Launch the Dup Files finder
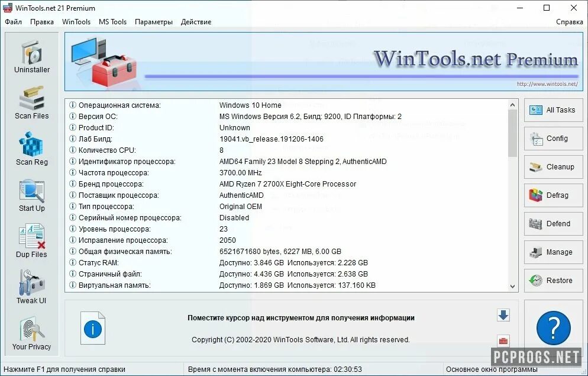Viewport: 588px width, 376px height. click(x=32, y=242)
